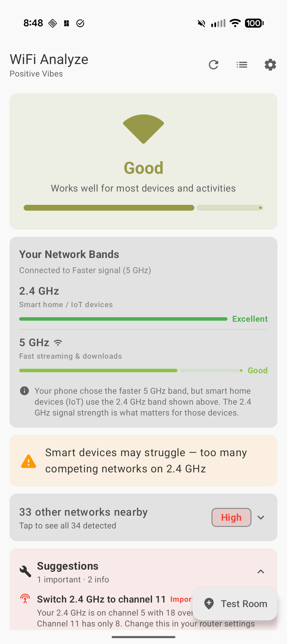The image size is (287, 644).
Task: Select the 5 GHz band row
Action: pos(106,349)
